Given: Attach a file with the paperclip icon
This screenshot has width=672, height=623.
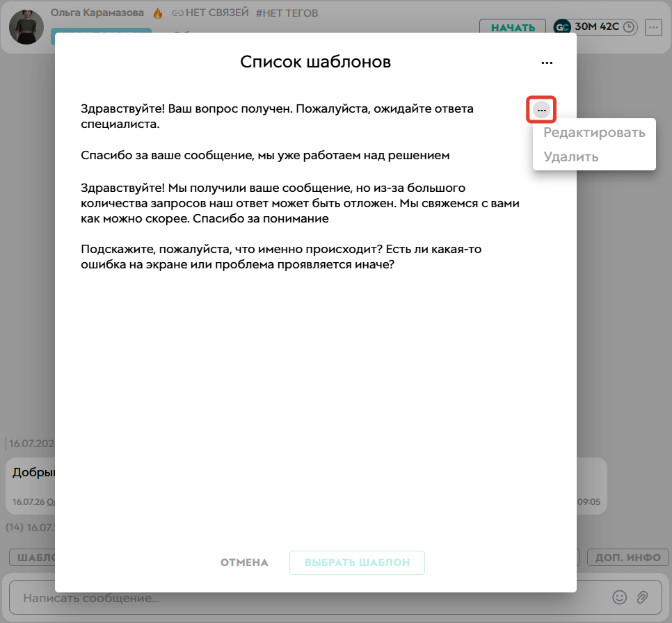Looking at the screenshot, I should (x=642, y=597).
